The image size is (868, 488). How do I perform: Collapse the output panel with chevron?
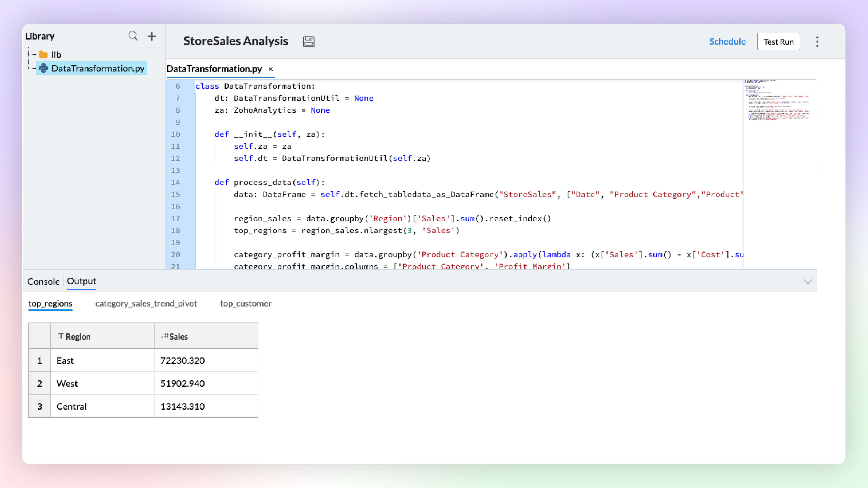[x=807, y=282]
